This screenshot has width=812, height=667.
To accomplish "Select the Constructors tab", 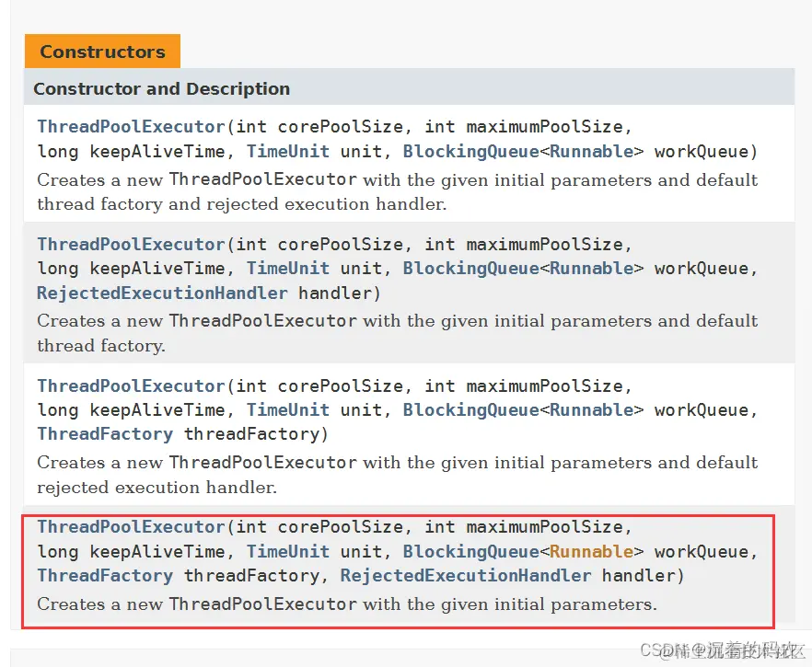I will coord(102,52).
